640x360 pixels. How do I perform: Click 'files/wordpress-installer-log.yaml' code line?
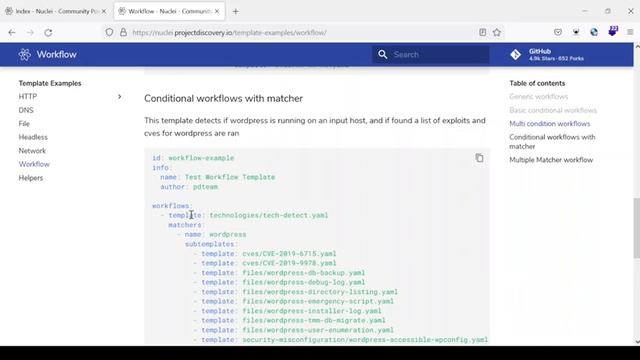click(312, 311)
